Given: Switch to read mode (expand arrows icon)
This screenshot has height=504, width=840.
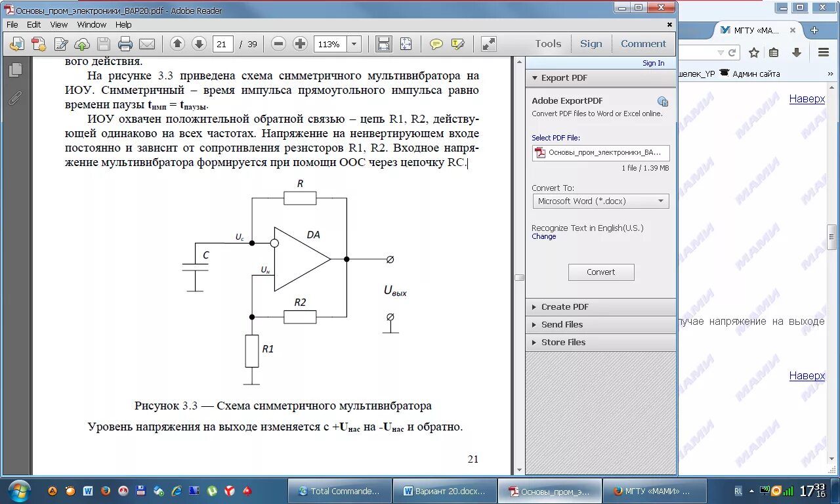Looking at the screenshot, I should point(489,44).
